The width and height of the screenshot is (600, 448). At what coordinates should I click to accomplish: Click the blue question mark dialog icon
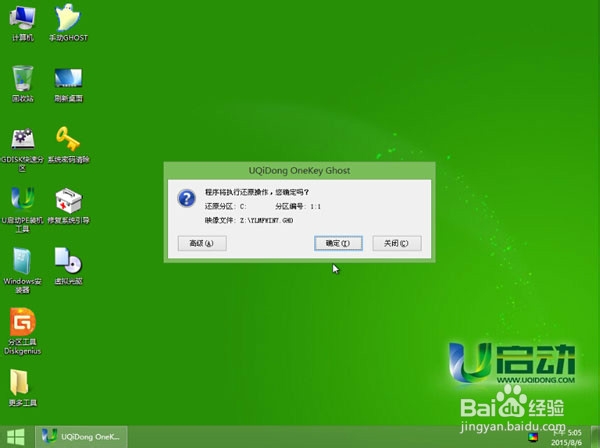[187, 198]
